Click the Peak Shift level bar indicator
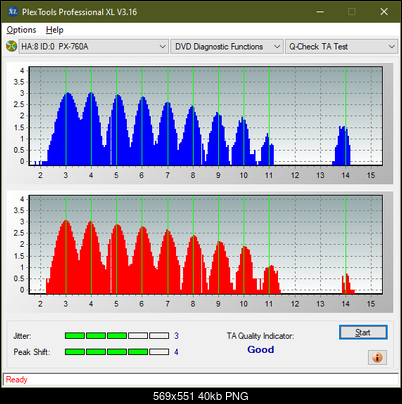This screenshot has width=402, height=404. coord(117,352)
